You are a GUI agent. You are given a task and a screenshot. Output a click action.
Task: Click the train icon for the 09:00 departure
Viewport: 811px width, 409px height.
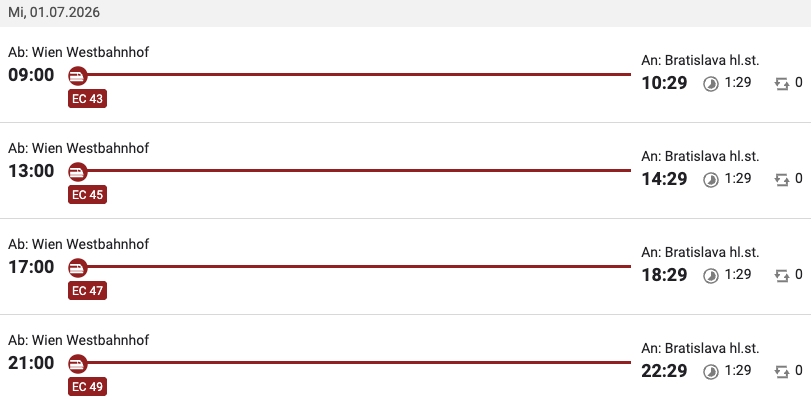[78, 75]
